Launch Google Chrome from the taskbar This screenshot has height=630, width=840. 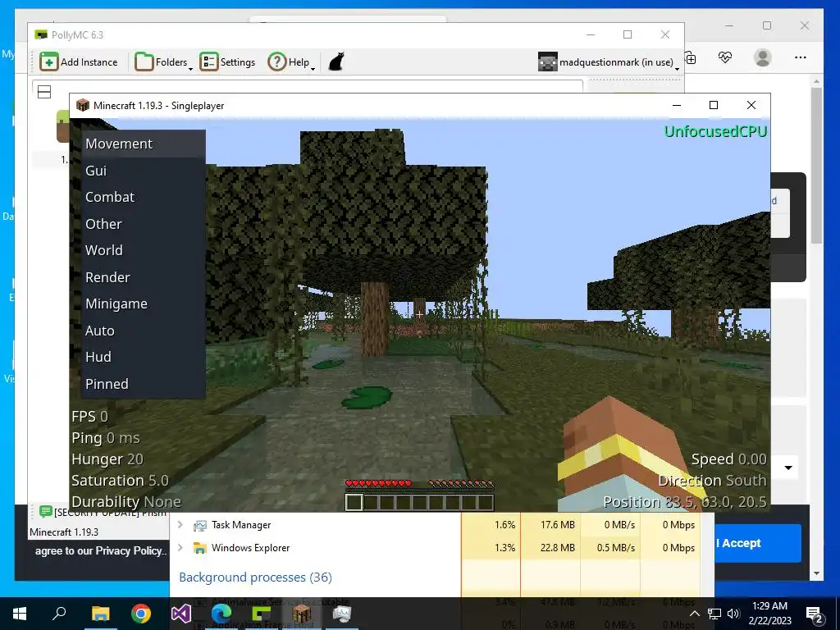pos(141,614)
